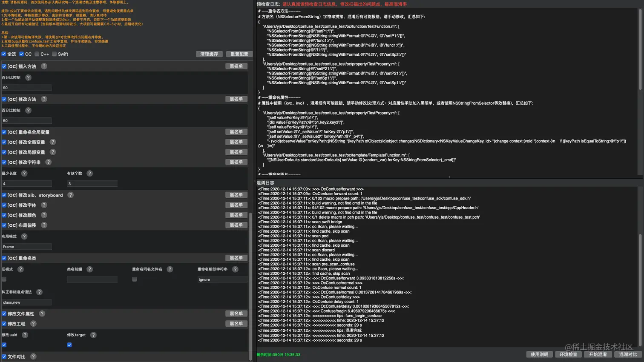
Task: Open help for [OC] 插入方法
Action: click(44, 66)
